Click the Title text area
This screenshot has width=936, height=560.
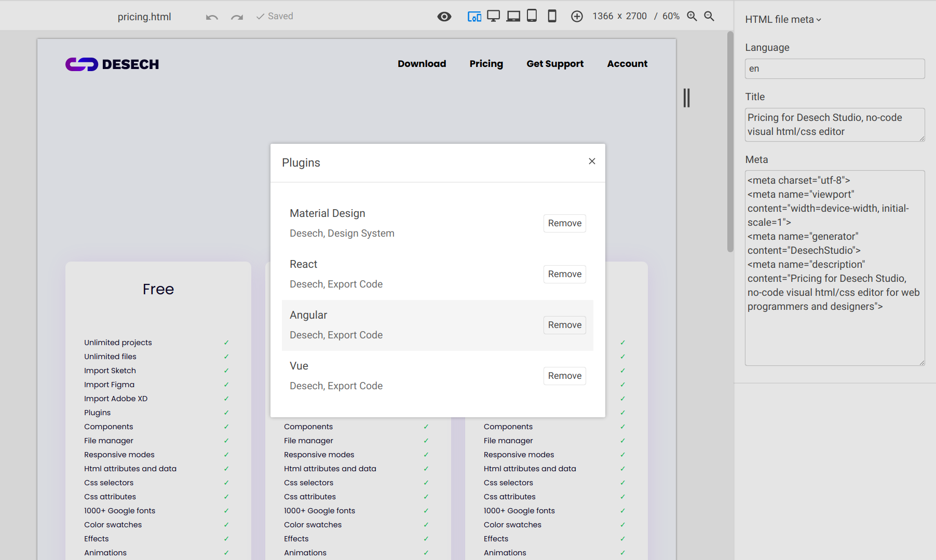point(835,125)
